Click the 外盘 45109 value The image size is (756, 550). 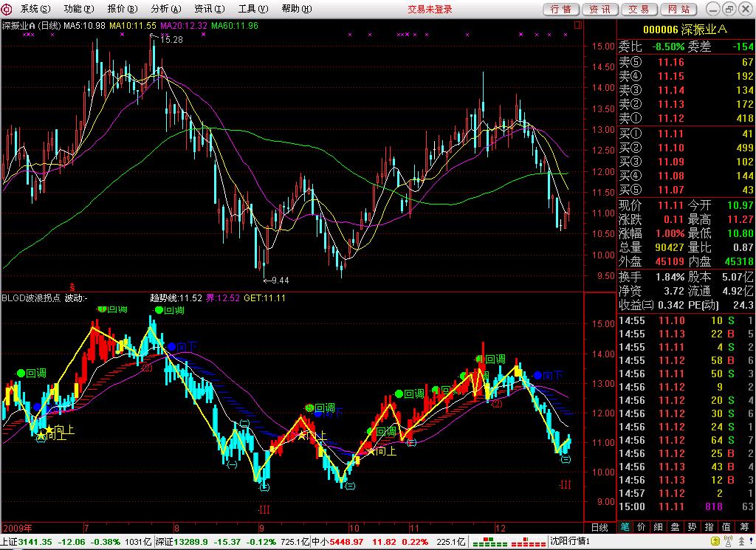coord(670,262)
